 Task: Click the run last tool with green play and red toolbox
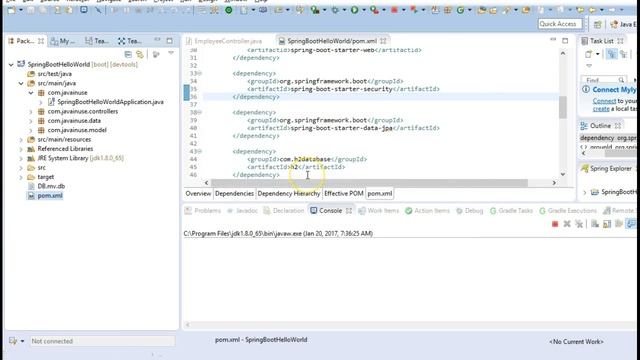click(374, 10)
